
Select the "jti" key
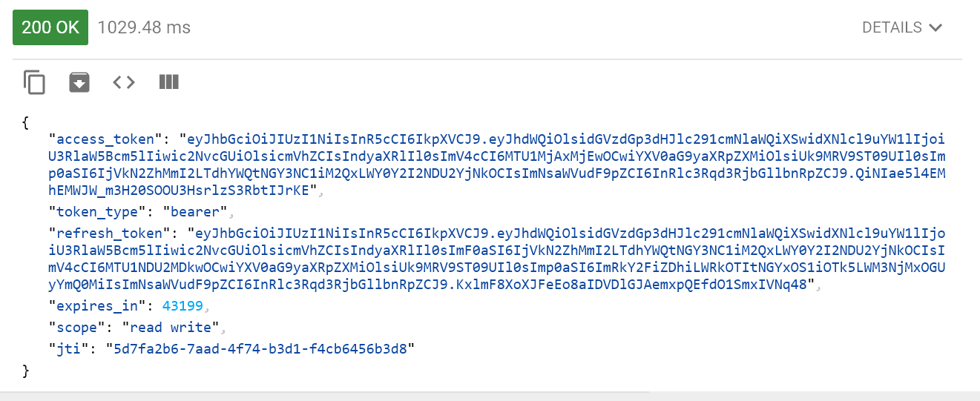click(69, 348)
